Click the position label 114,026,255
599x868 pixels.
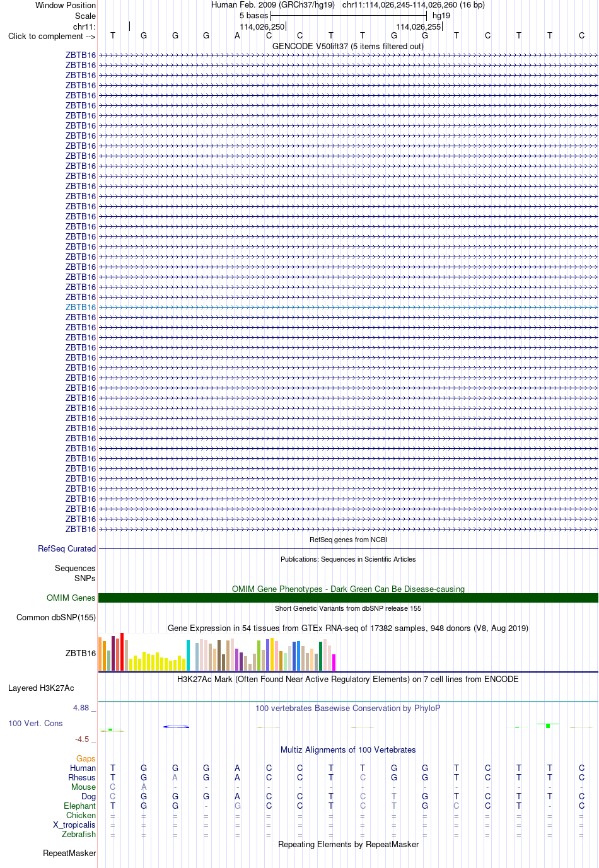[418, 26]
